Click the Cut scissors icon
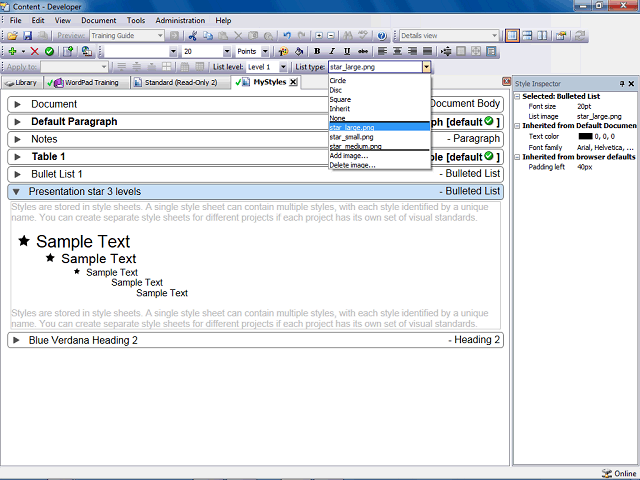This screenshot has height=480, width=640. pyautogui.click(x=193, y=36)
